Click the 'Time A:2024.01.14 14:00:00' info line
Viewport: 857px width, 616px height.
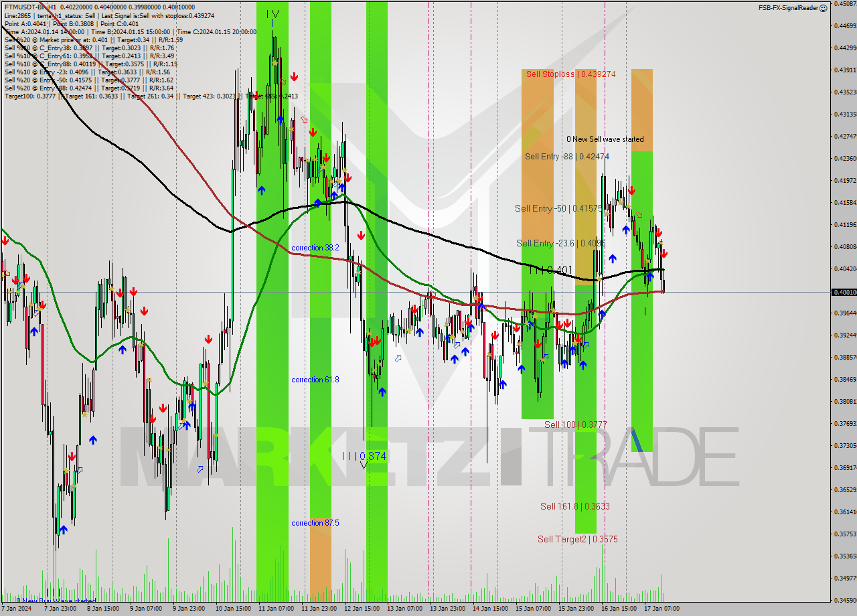point(130,31)
